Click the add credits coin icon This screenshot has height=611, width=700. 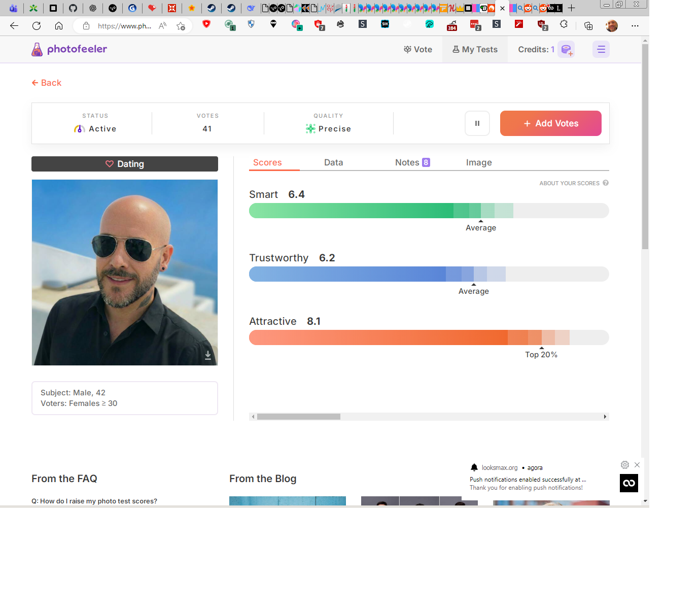[x=566, y=50]
